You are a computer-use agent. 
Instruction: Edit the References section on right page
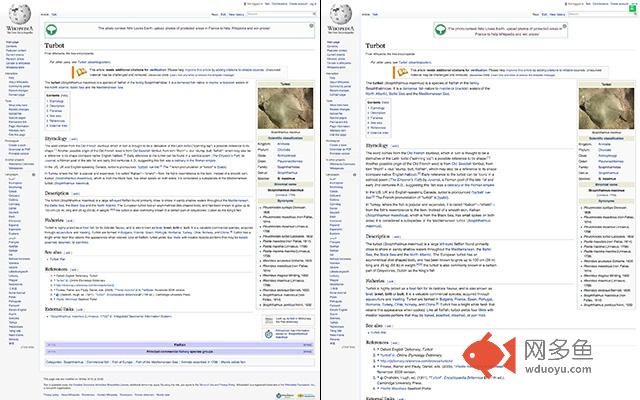click(395, 343)
